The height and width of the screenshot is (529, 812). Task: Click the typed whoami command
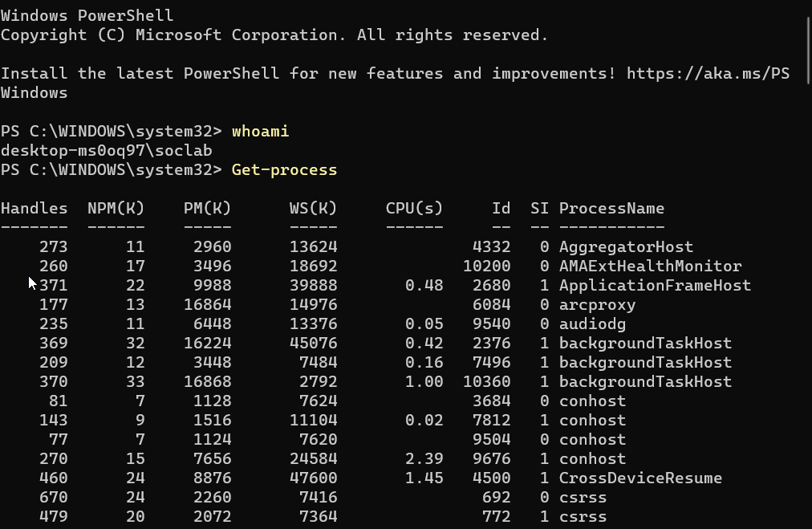click(261, 131)
